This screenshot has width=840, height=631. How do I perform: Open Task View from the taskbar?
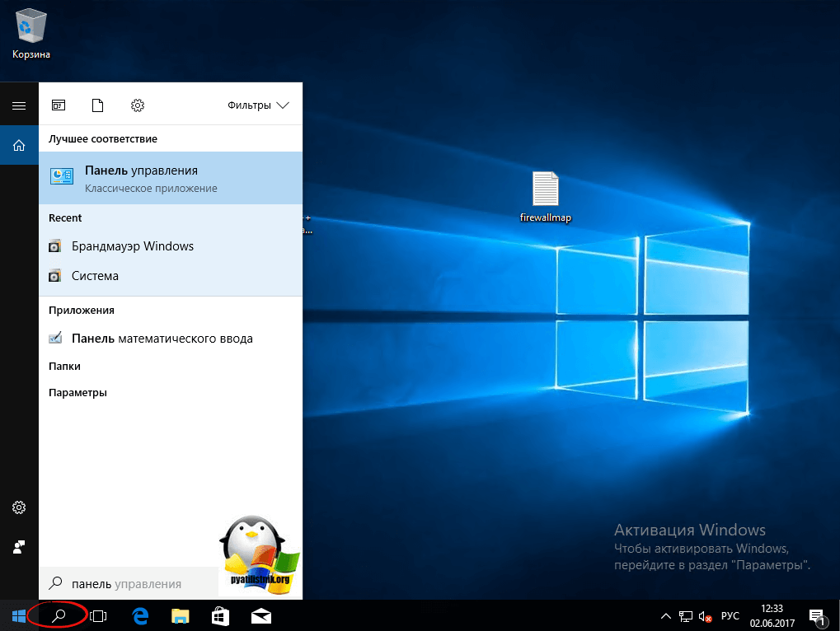98,615
